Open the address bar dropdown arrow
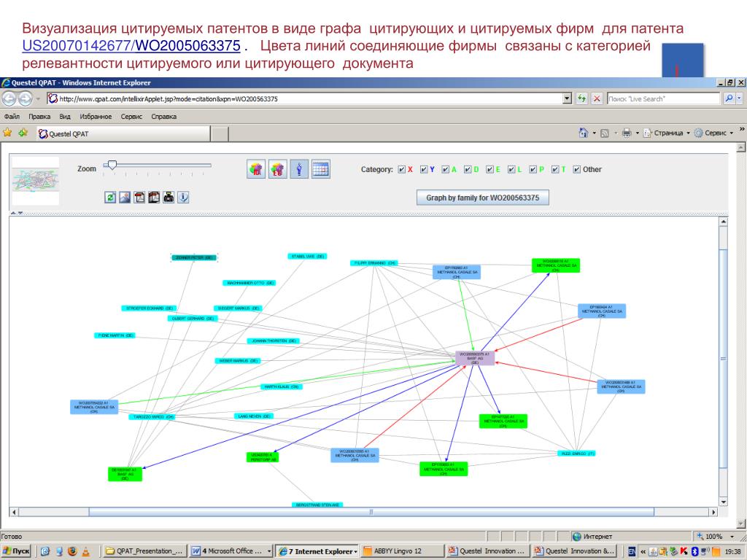Image resolution: width=747 pixels, height=560 pixels. (x=567, y=98)
